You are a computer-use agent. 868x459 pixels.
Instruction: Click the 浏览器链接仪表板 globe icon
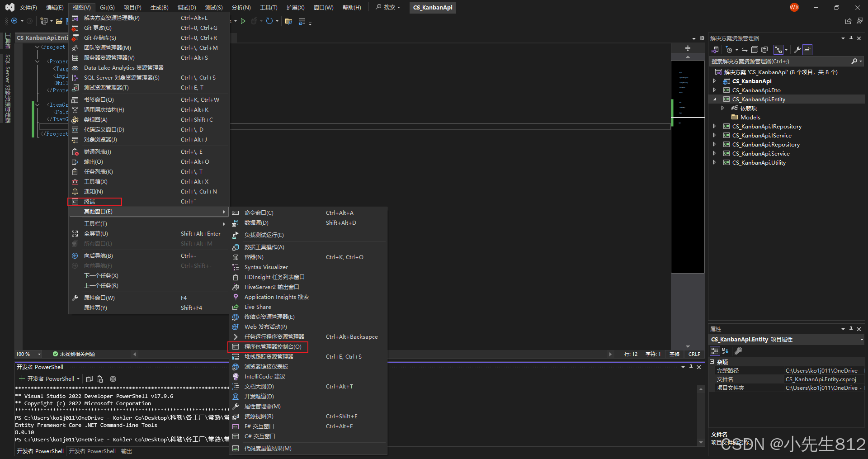[236, 367]
